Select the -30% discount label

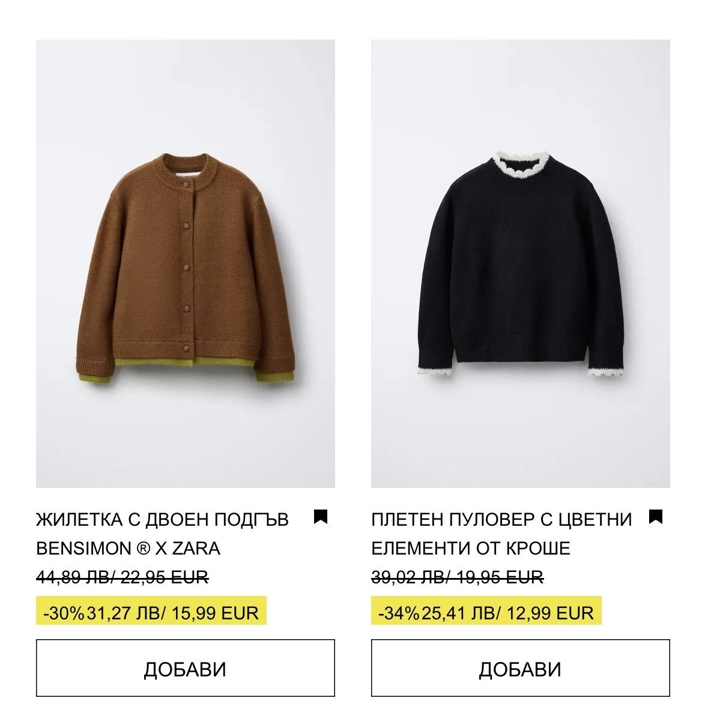click(x=64, y=613)
